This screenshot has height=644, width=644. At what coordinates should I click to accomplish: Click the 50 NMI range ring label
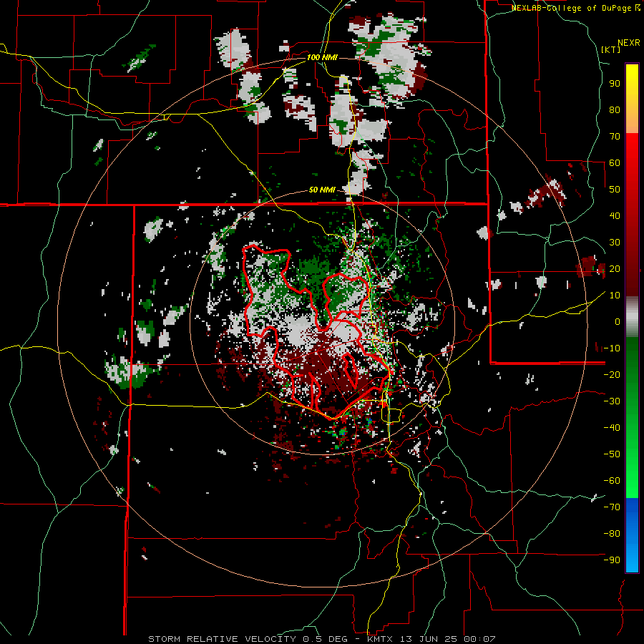pos(322,190)
